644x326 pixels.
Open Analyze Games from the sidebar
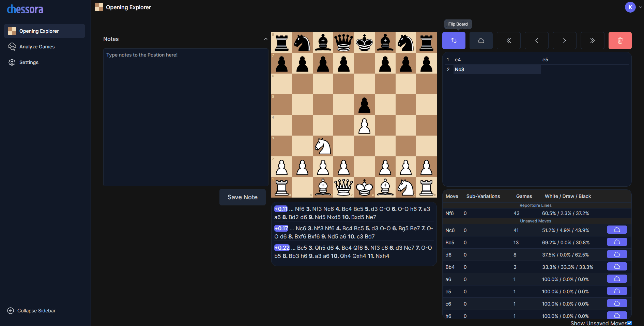coord(37,47)
